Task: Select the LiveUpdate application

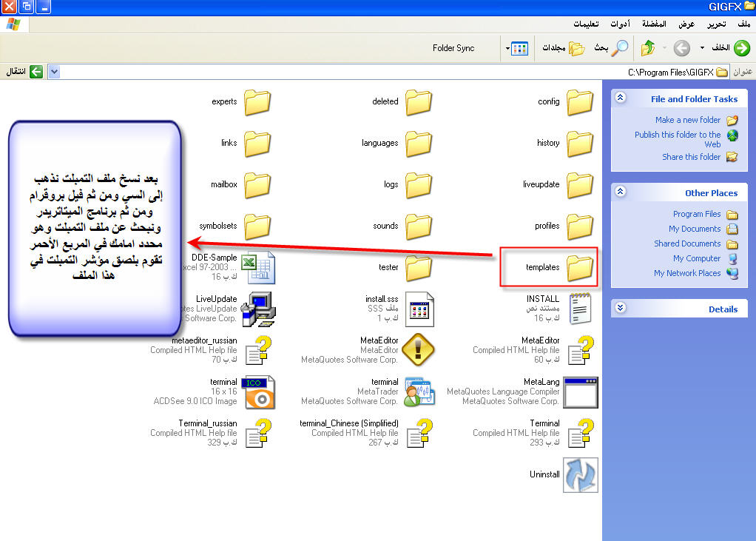Action: pos(258,309)
